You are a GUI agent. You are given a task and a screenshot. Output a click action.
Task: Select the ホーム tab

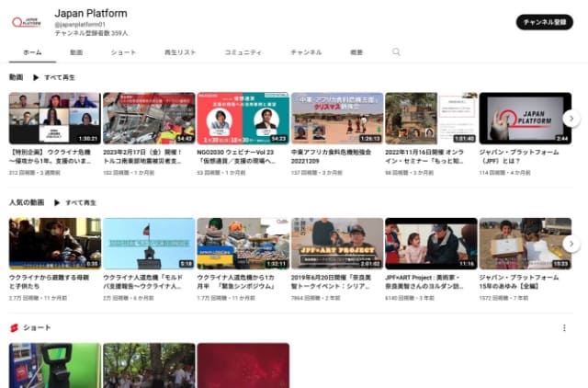[32, 52]
